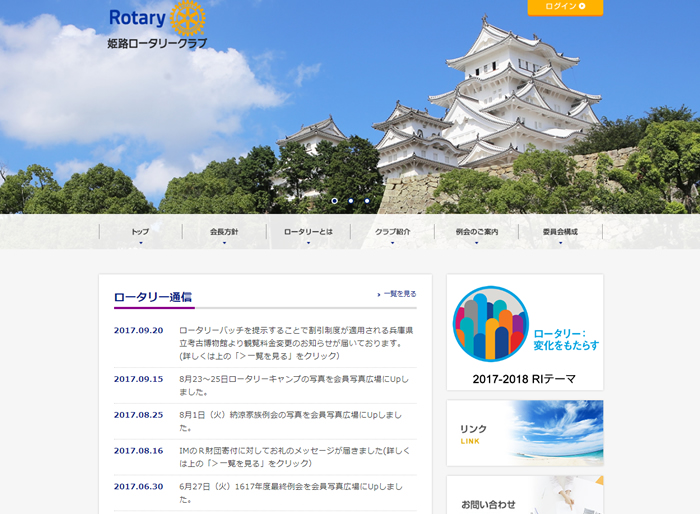Select the first carousel slide dot

pyautogui.click(x=332, y=201)
